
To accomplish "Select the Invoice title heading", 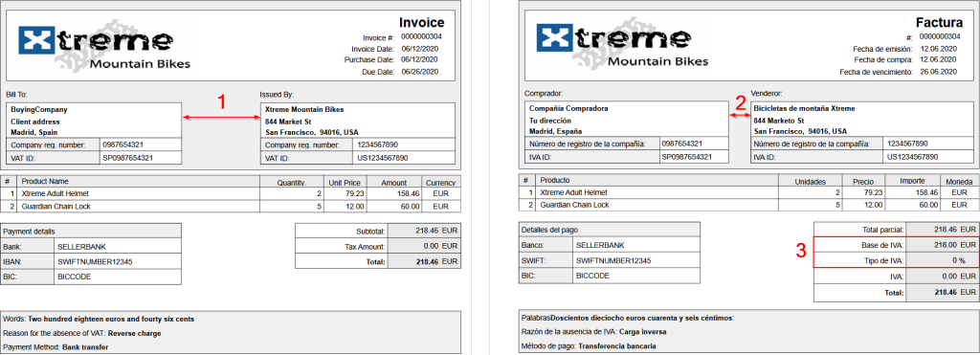I will pyautogui.click(x=421, y=23).
